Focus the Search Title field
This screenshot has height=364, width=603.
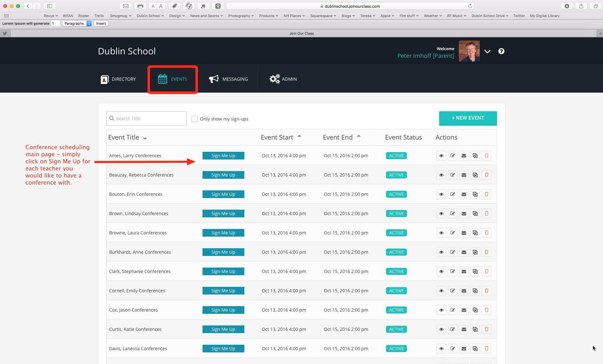[146, 119]
